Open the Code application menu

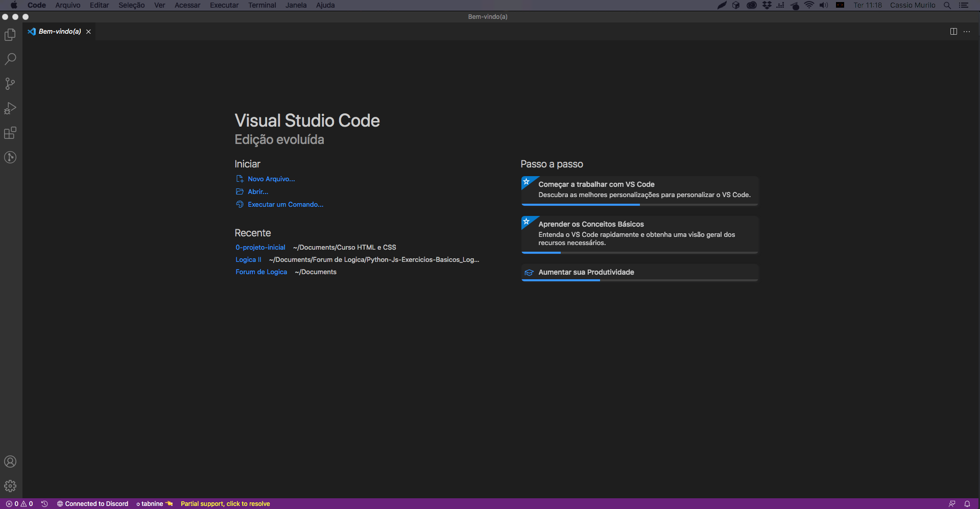37,5
